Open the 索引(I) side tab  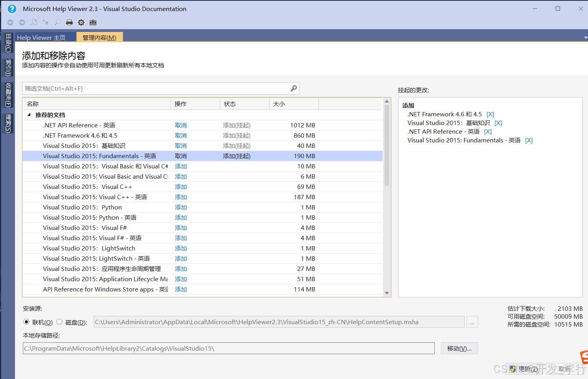8,67
